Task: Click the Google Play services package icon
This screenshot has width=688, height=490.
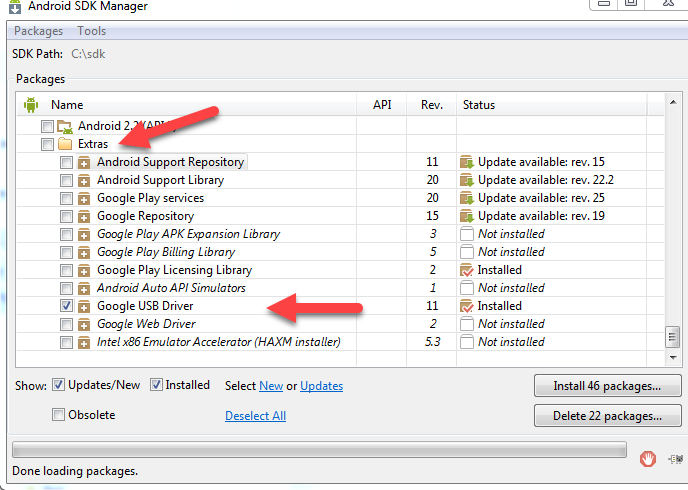Action: click(x=84, y=199)
